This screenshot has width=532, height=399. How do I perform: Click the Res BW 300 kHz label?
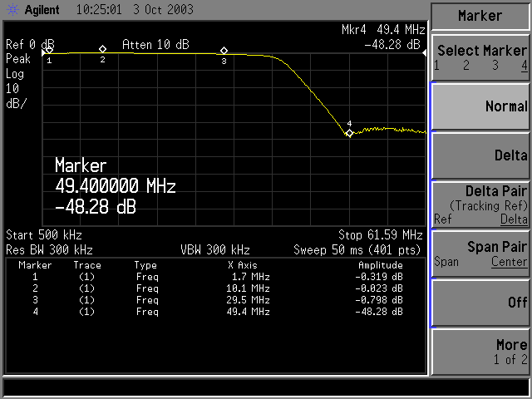49,250
